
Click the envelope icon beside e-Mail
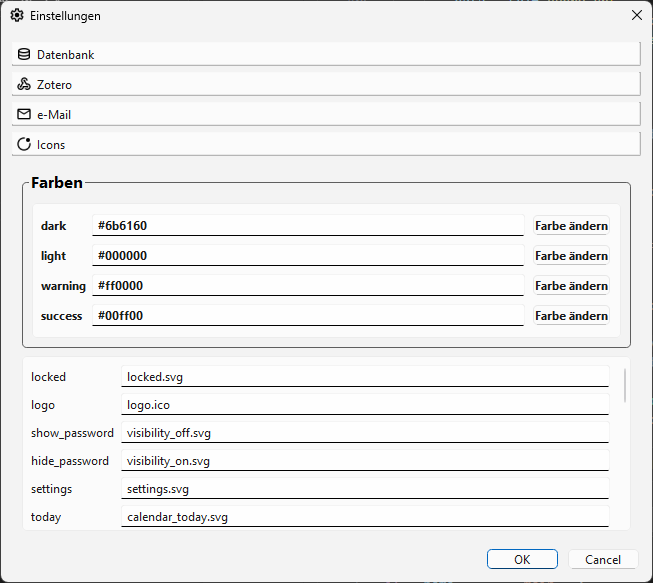[x=24, y=114]
